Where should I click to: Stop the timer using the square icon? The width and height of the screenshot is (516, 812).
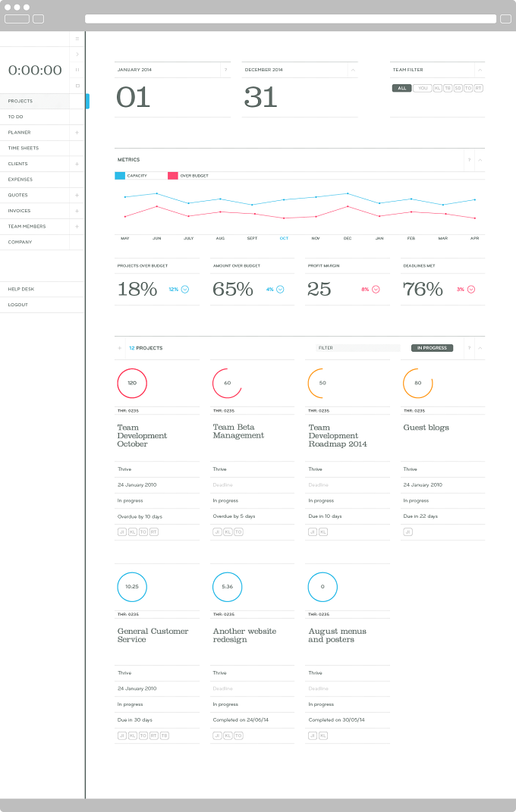(x=77, y=86)
